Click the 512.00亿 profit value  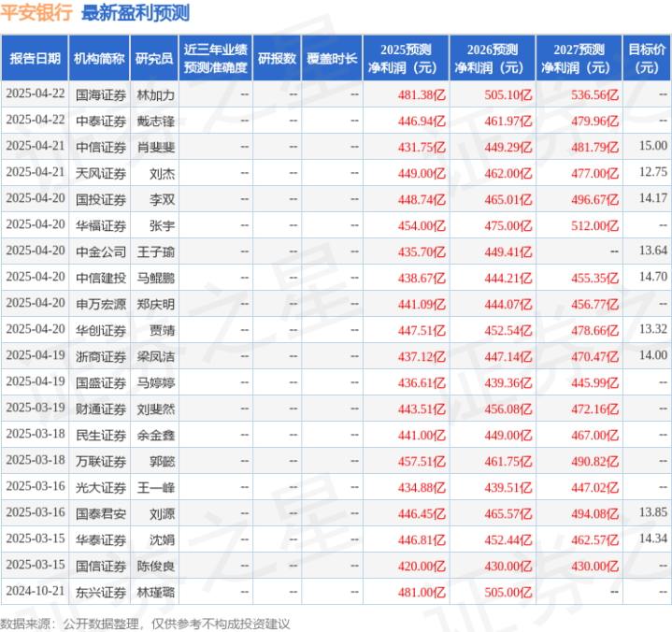(594, 226)
